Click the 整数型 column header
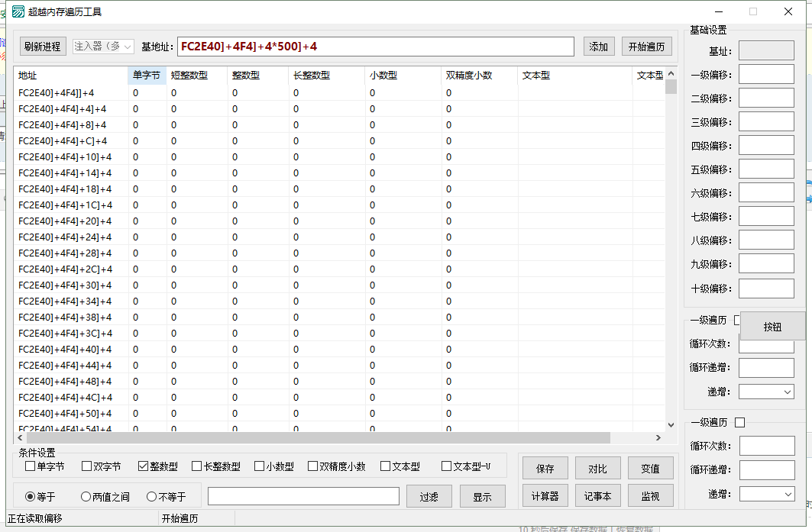The height and width of the screenshot is (532, 812). [245, 76]
